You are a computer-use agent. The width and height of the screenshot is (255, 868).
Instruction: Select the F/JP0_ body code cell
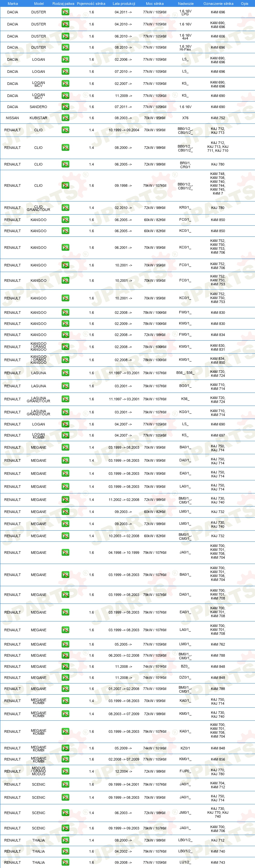tap(185, 771)
